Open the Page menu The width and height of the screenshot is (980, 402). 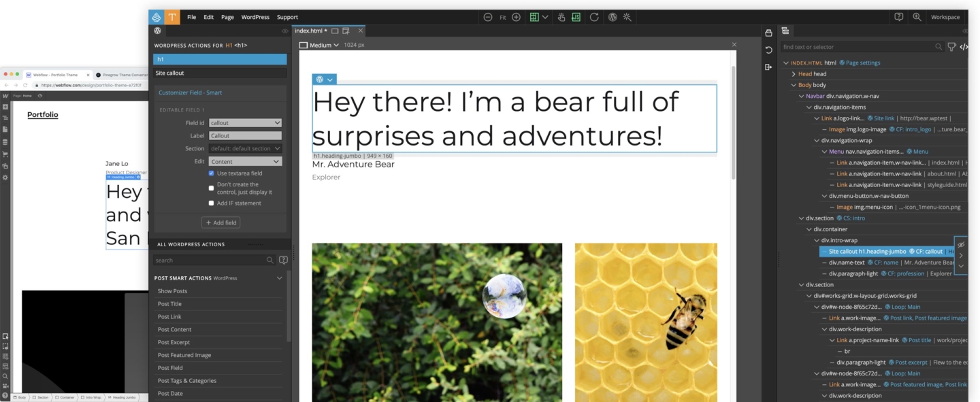[227, 17]
